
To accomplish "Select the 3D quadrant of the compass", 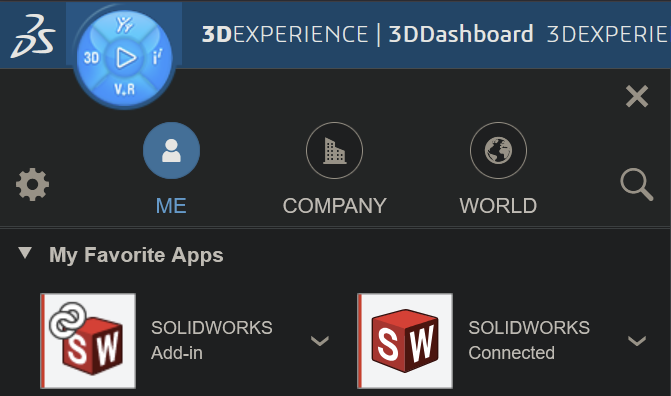I will 91,57.
